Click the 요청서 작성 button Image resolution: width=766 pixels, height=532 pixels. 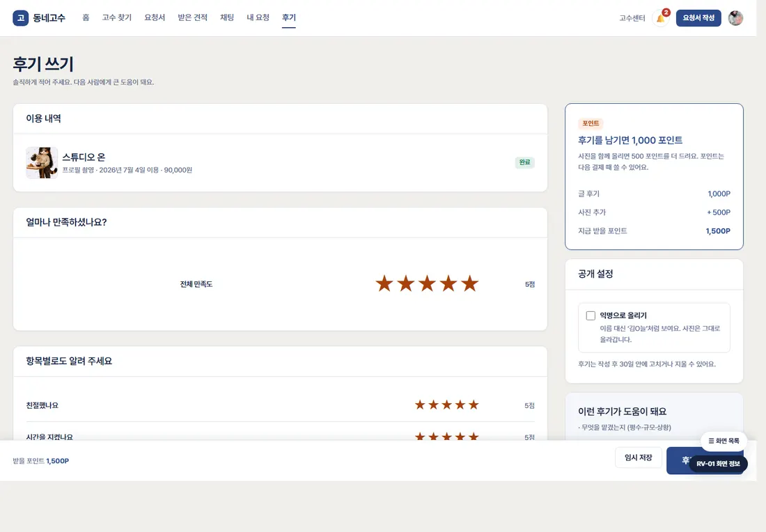coord(698,18)
